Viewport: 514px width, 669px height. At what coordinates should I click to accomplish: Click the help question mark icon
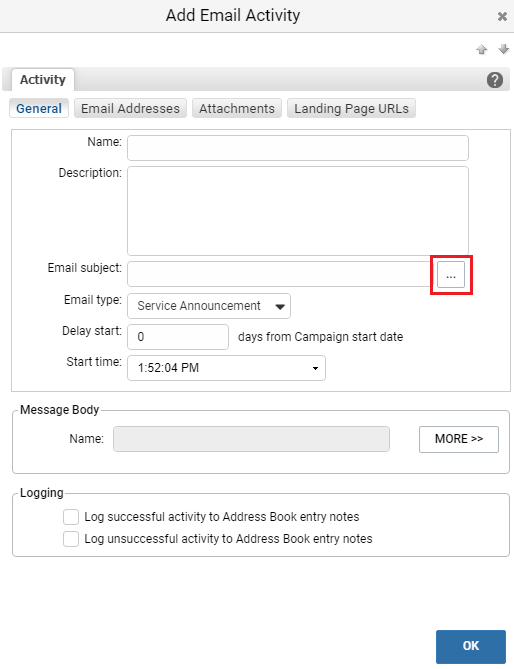(495, 80)
